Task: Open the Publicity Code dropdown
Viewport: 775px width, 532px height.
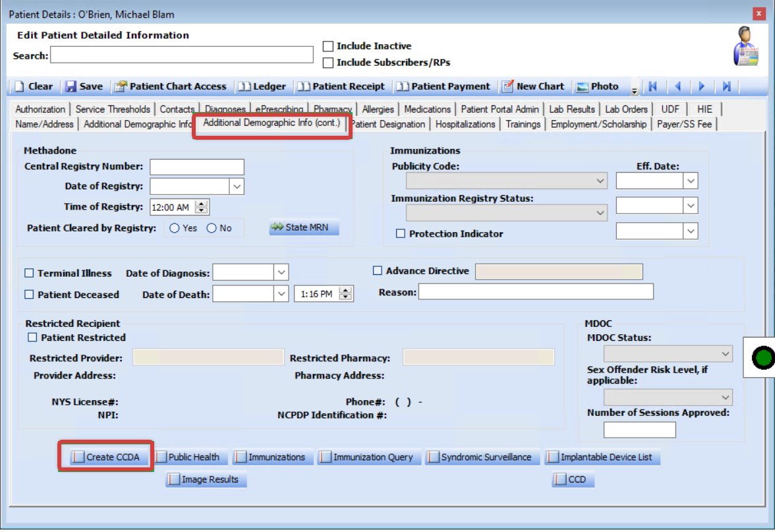Action: click(x=600, y=180)
